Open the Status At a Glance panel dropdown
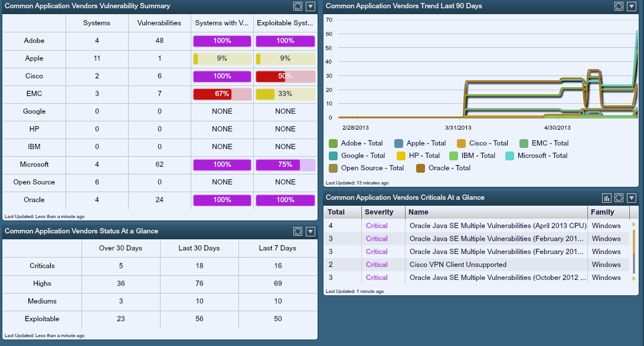 pos(310,232)
